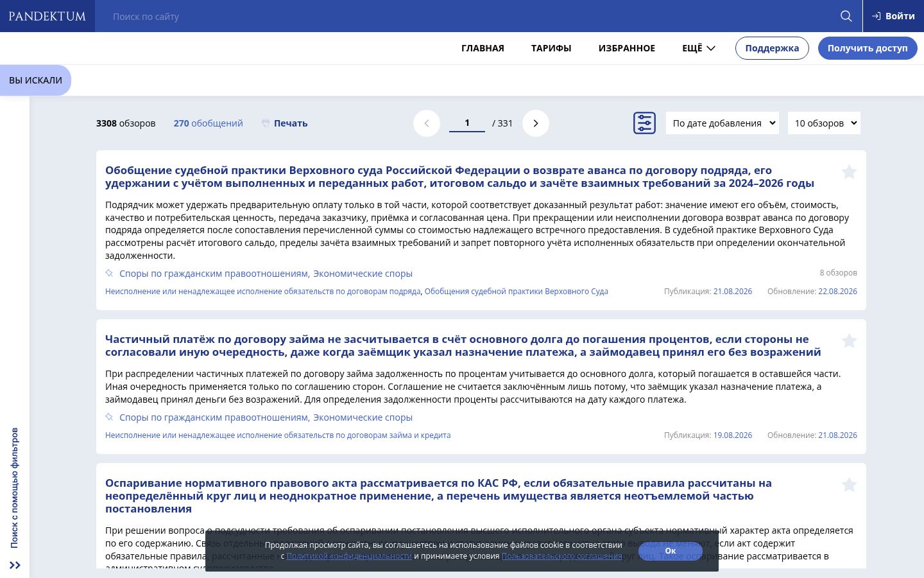
Task: Open the Пользовательского соглашения link
Action: pyautogui.click(x=561, y=556)
